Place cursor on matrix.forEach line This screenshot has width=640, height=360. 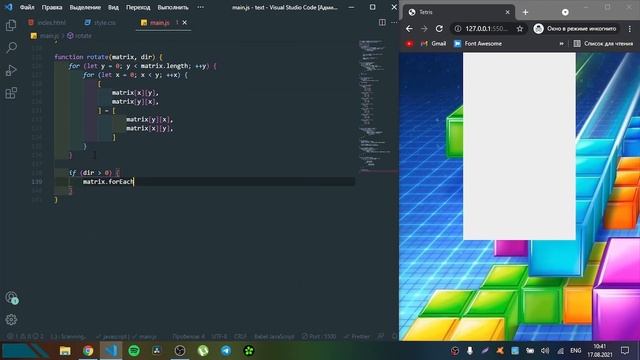click(x=108, y=182)
